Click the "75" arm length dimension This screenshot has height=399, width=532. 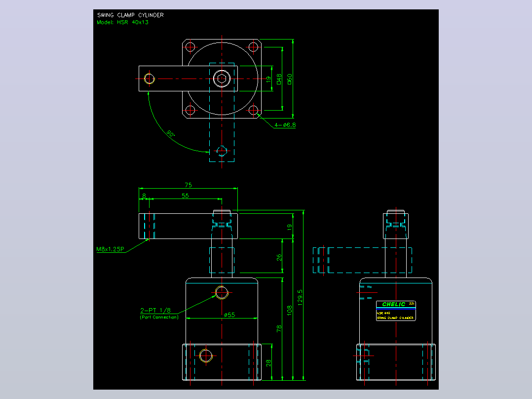click(x=189, y=185)
